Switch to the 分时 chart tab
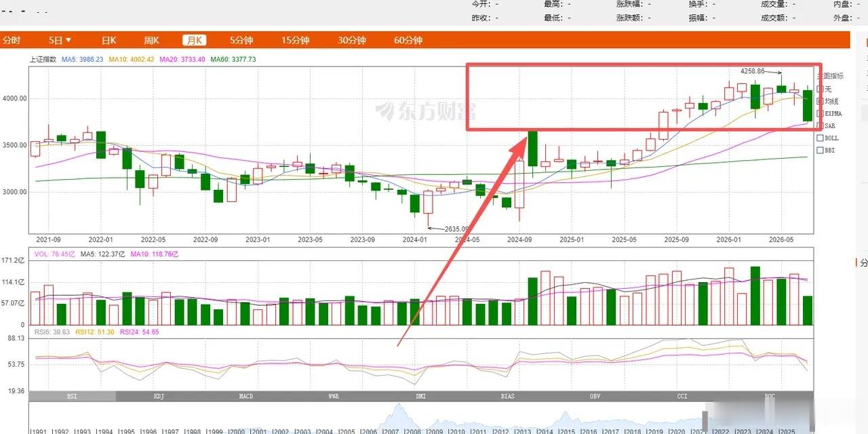Image resolution: width=868 pixels, height=434 pixels. click(11, 40)
